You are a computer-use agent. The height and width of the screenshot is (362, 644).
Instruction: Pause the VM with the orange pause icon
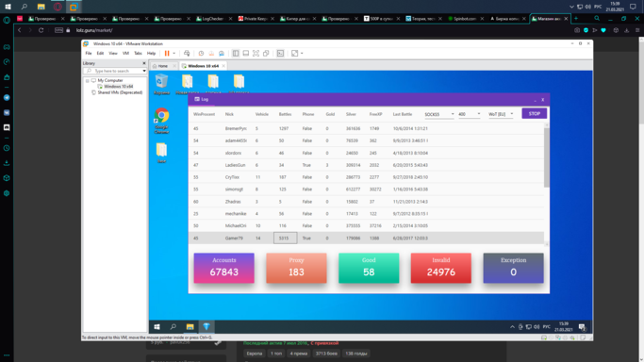point(167,54)
